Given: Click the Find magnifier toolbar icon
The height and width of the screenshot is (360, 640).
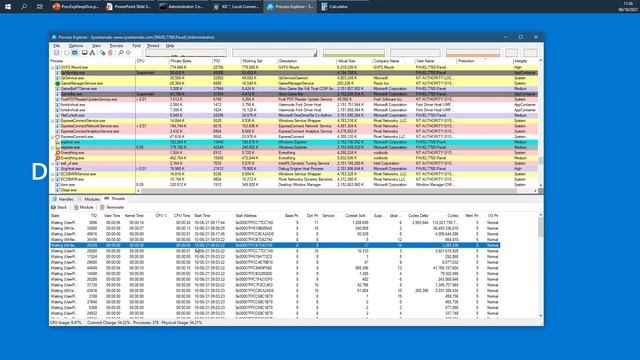Looking at the screenshot, I should [x=121, y=53].
